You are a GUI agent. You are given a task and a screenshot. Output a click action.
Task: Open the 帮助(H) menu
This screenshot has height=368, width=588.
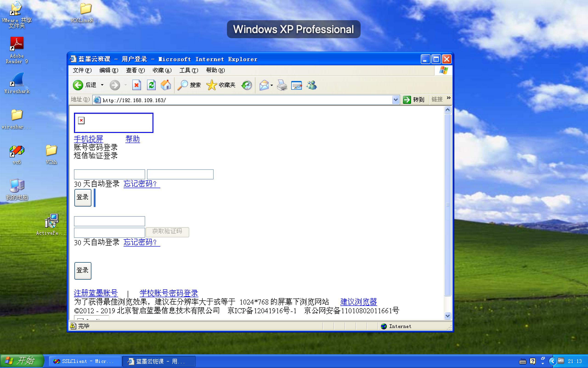click(x=215, y=70)
